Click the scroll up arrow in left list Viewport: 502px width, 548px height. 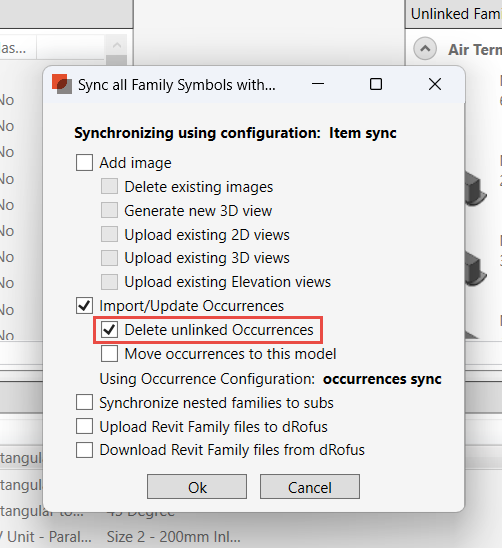(117, 45)
